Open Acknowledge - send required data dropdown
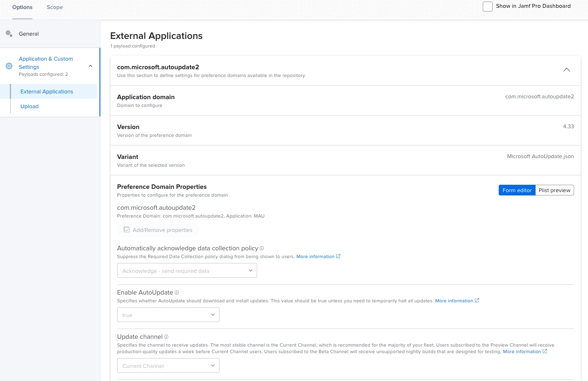Viewport: 588px width, 381px height. 187,270
